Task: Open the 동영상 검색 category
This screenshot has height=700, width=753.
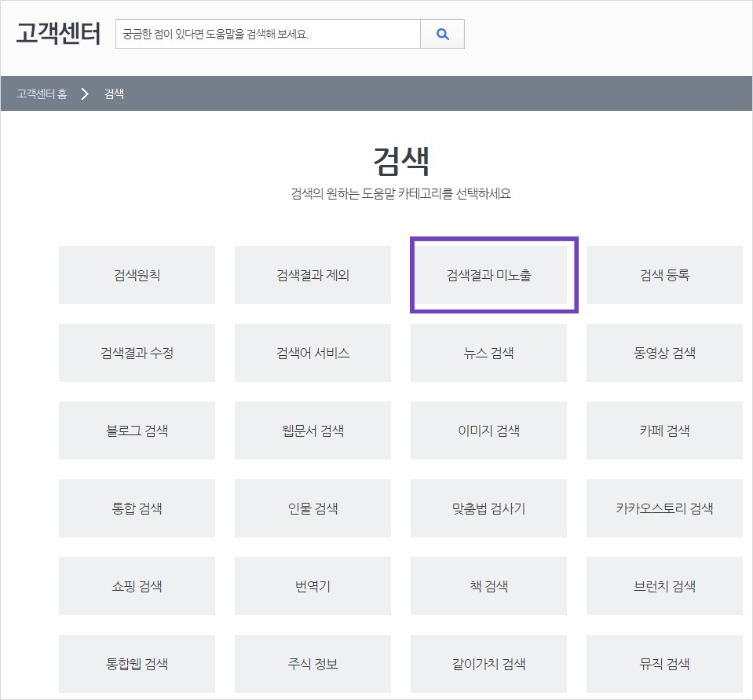Action: point(664,353)
